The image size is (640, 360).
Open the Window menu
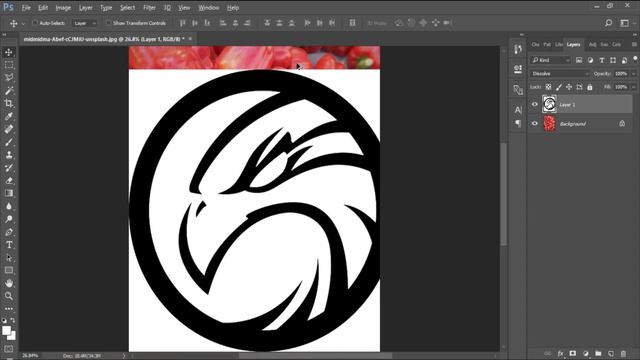coord(209,8)
